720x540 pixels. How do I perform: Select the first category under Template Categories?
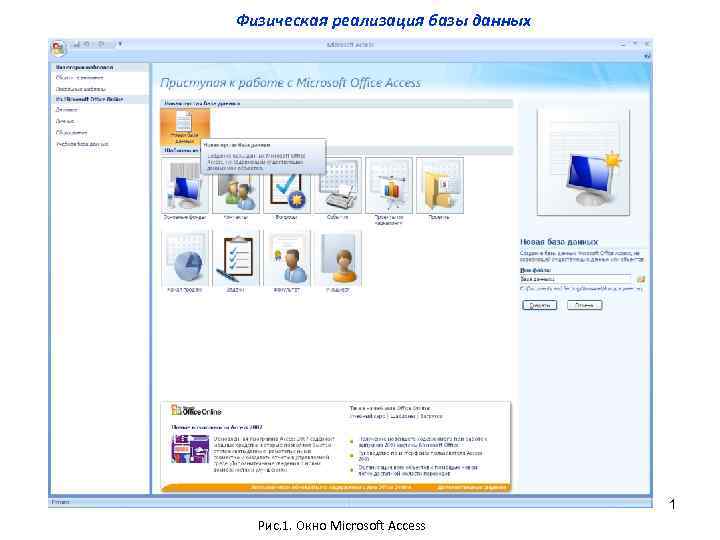(x=79, y=78)
